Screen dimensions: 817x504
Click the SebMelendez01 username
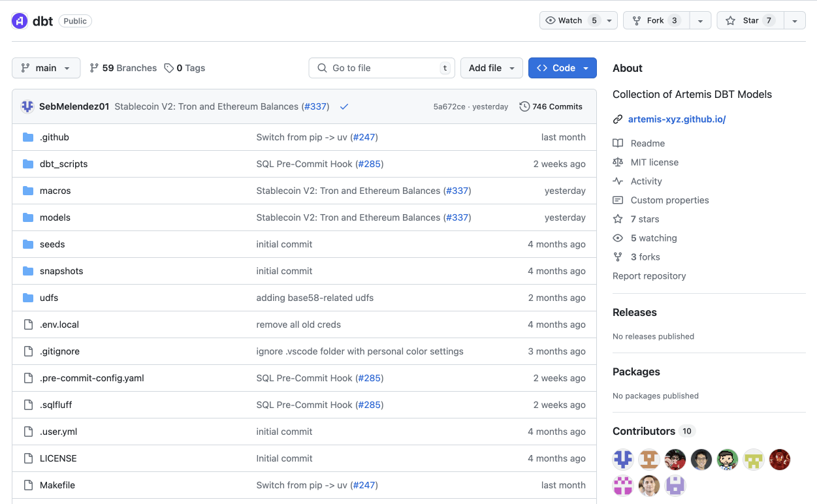pyautogui.click(x=74, y=106)
